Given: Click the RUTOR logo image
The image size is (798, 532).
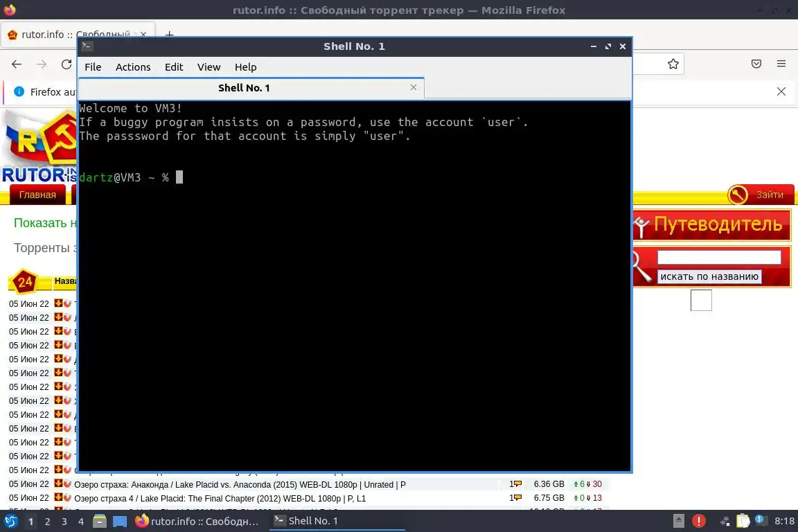Looking at the screenshot, I should [39, 147].
